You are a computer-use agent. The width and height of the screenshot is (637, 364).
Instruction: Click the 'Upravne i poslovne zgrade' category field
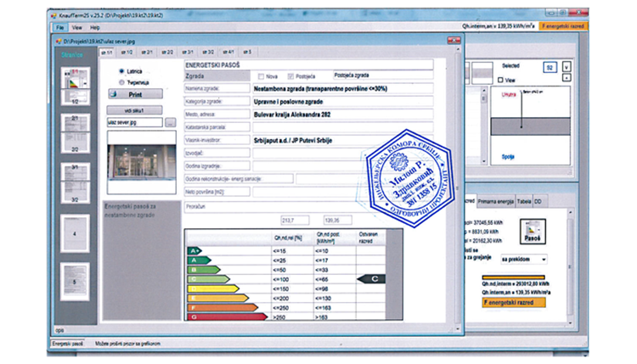point(343,102)
